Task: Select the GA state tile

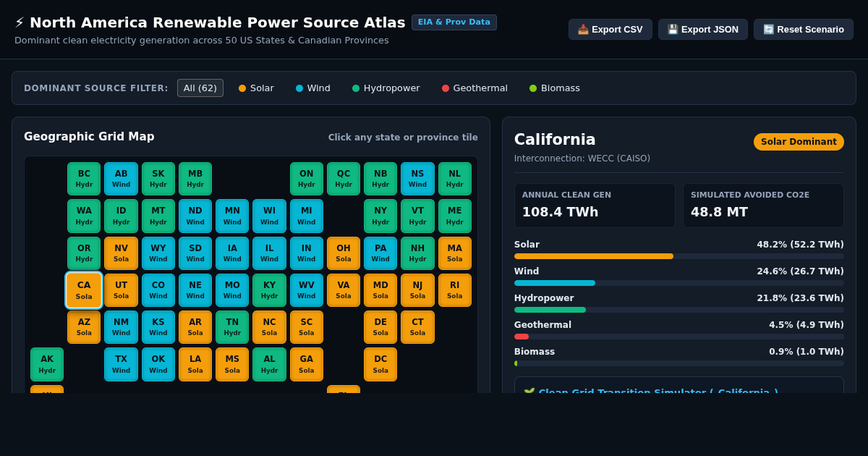Action: [307, 364]
